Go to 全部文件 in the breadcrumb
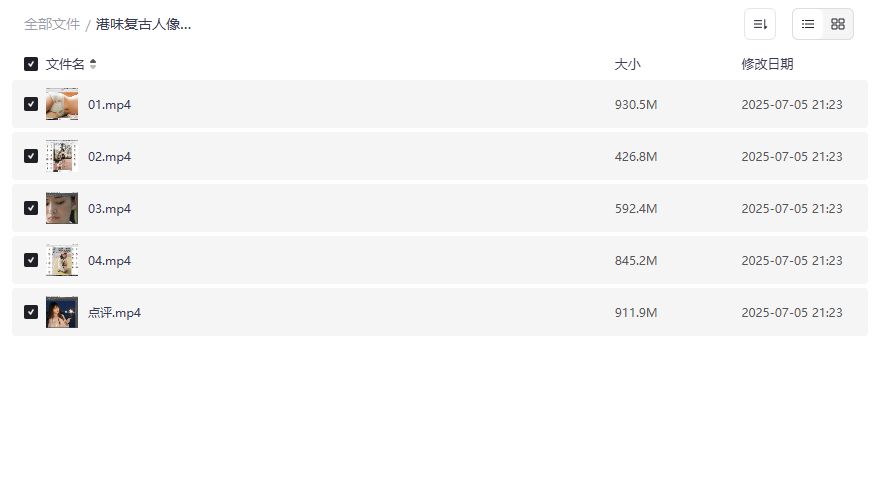Viewport: 878px width, 495px height. pyautogui.click(x=52, y=24)
